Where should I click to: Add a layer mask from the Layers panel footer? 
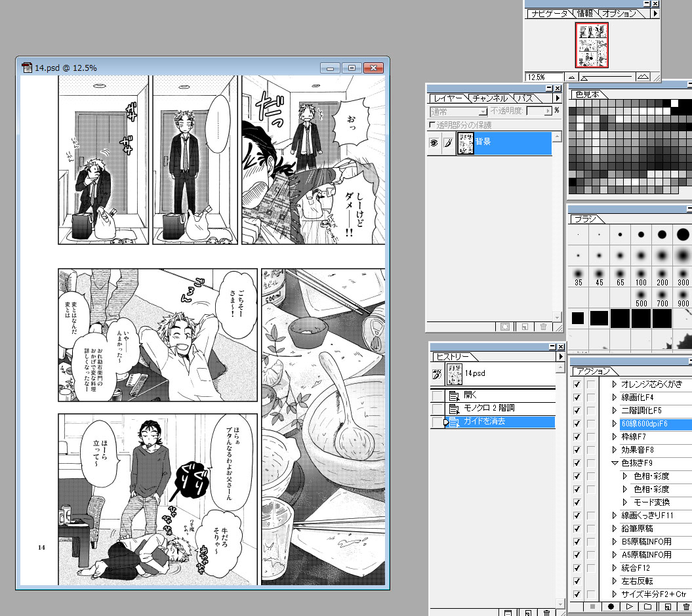[x=505, y=327]
